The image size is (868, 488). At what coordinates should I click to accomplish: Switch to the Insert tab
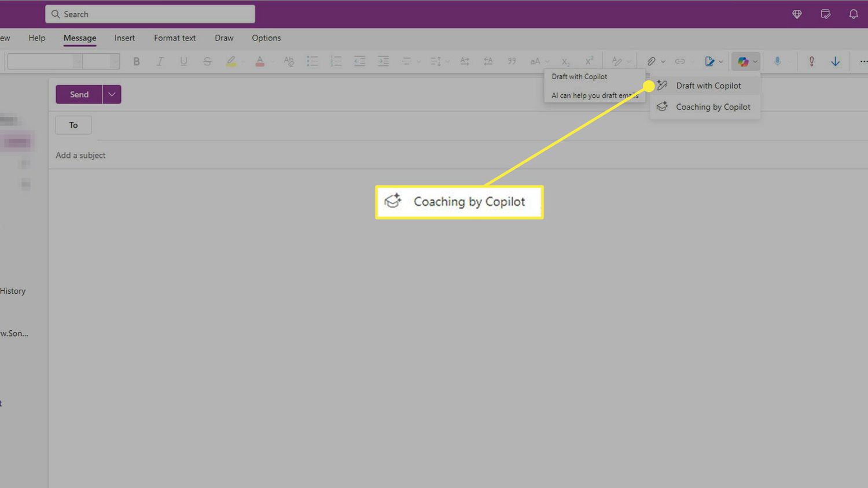[x=124, y=38]
